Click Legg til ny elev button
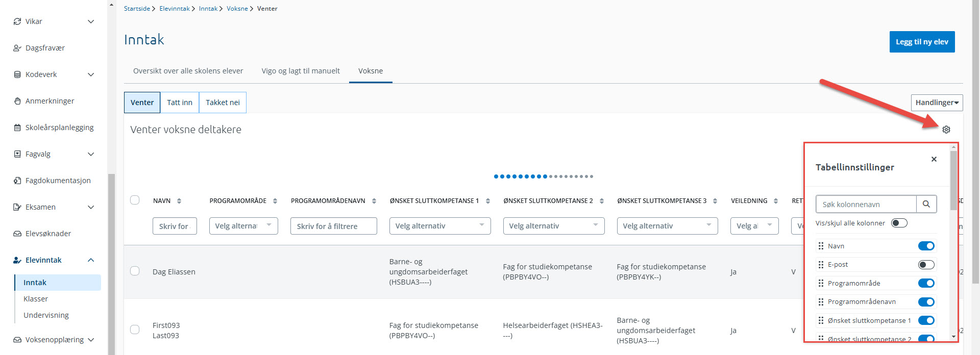Image resolution: width=980 pixels, height=355 pixels. pos(922,42)
